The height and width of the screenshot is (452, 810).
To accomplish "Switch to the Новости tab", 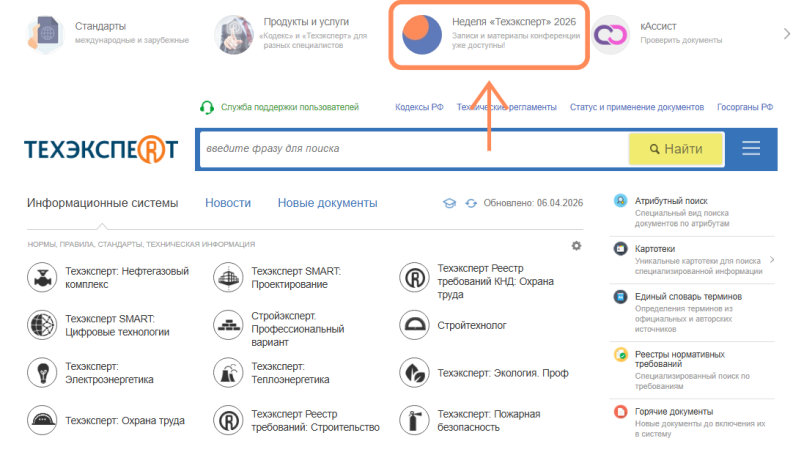I will [228, 203].
